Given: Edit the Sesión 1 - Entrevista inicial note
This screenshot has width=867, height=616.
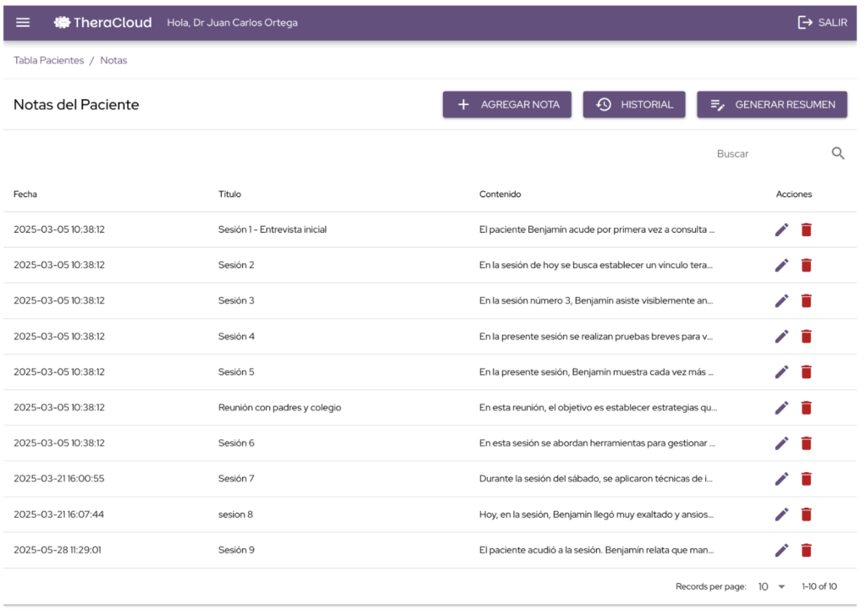Looking at the screenshot, I should click(781, 229).
